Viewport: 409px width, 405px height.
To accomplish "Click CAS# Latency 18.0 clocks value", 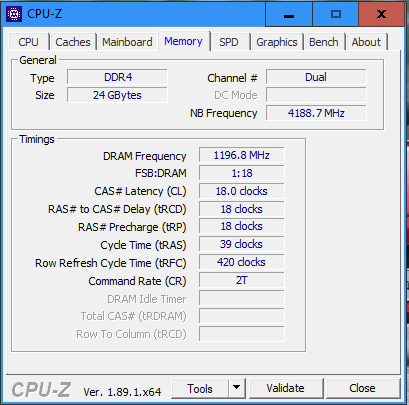I will coord(242,191).
